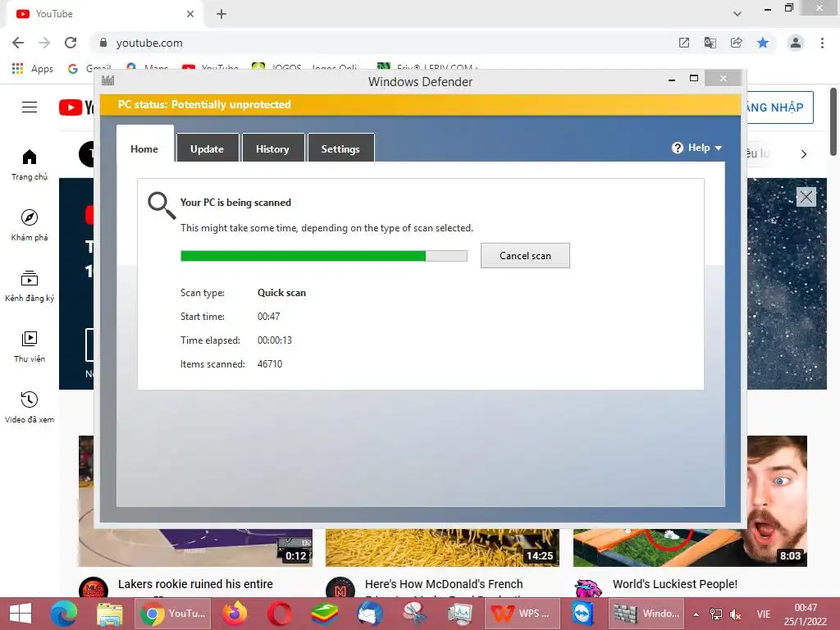Click the translate page icon

[x=710, y=43]
